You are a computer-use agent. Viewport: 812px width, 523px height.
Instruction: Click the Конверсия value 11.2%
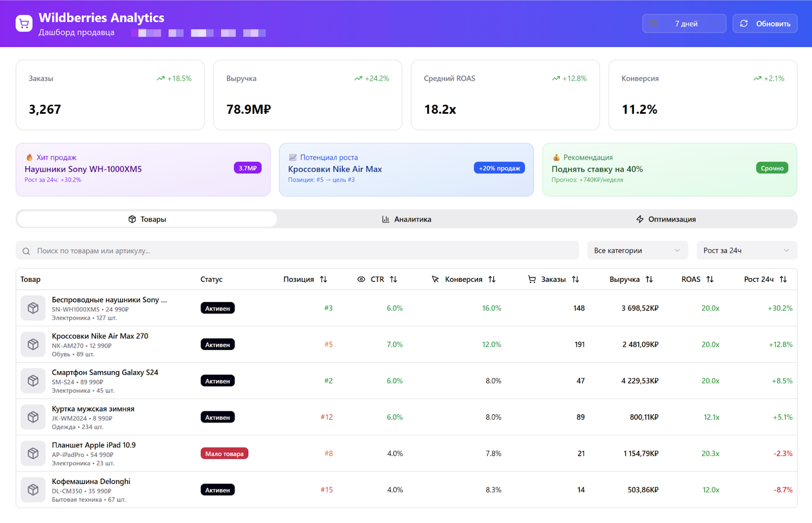(639, 109)
